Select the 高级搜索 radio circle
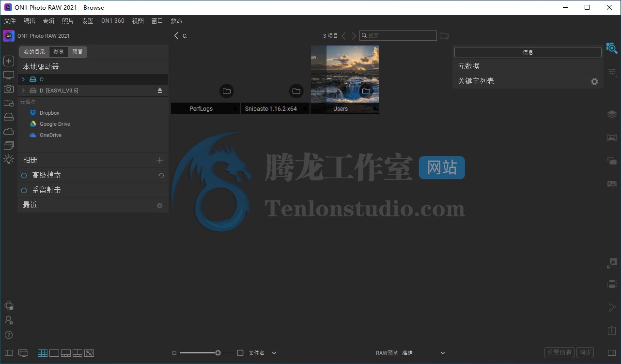The width and height of the screenshot is (621, 364). [x=24, y=175]
